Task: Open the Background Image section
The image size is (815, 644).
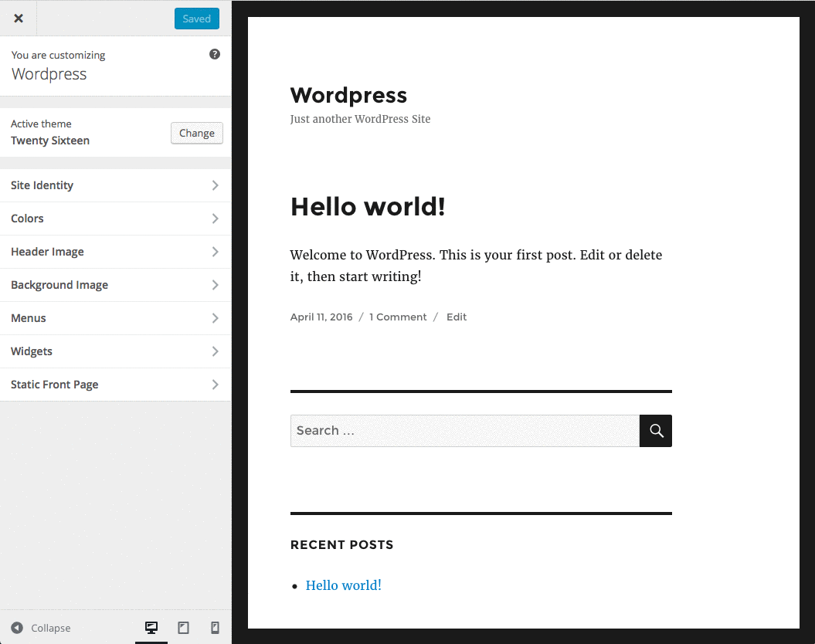Action: click(115, 285)
